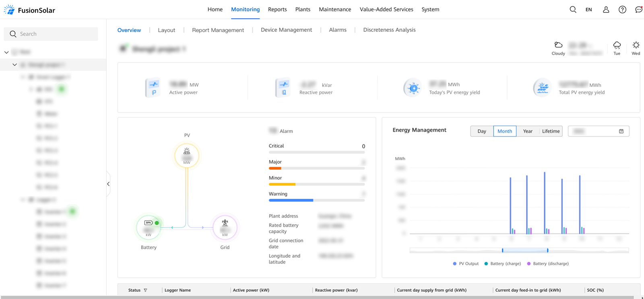Click the Battery node in flow diagram

149,228
